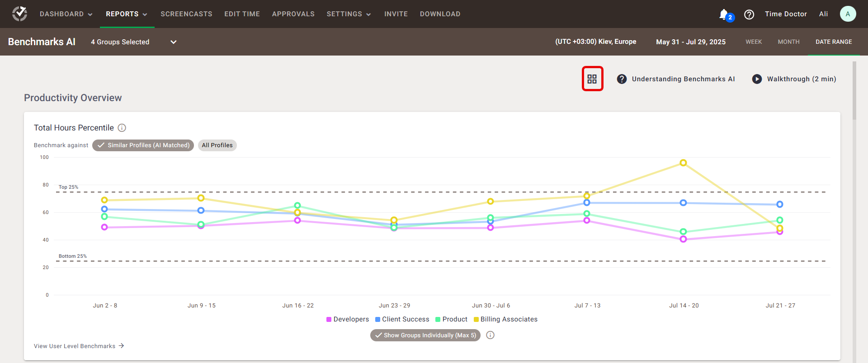
Task: Expand the Settings menu
Action: tap(349, 14)
